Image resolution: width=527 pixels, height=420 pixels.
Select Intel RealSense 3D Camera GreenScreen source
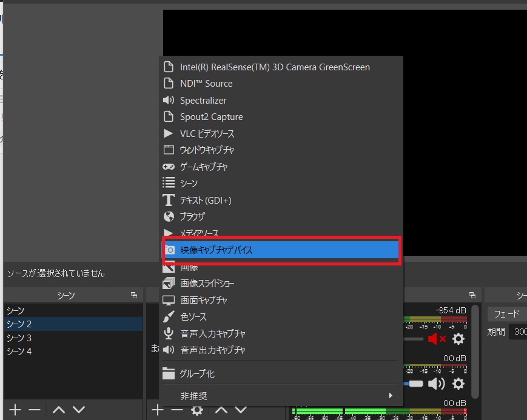point(281,67)
